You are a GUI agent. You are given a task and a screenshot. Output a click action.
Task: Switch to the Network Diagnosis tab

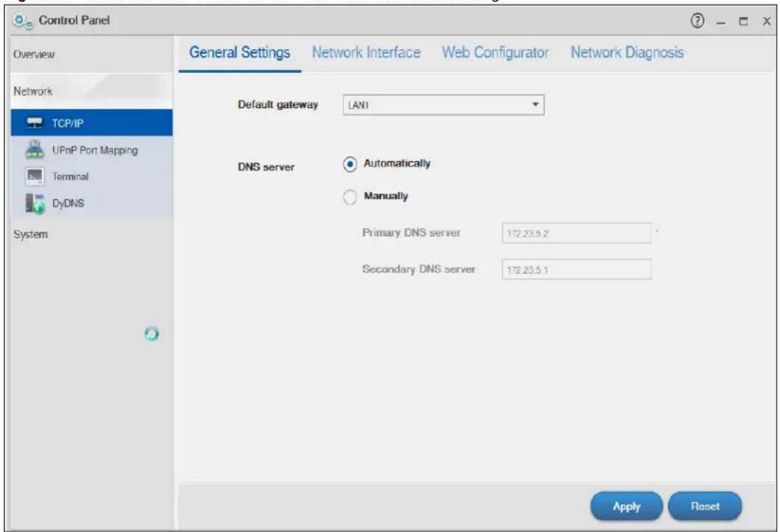[x=627, y=52]
